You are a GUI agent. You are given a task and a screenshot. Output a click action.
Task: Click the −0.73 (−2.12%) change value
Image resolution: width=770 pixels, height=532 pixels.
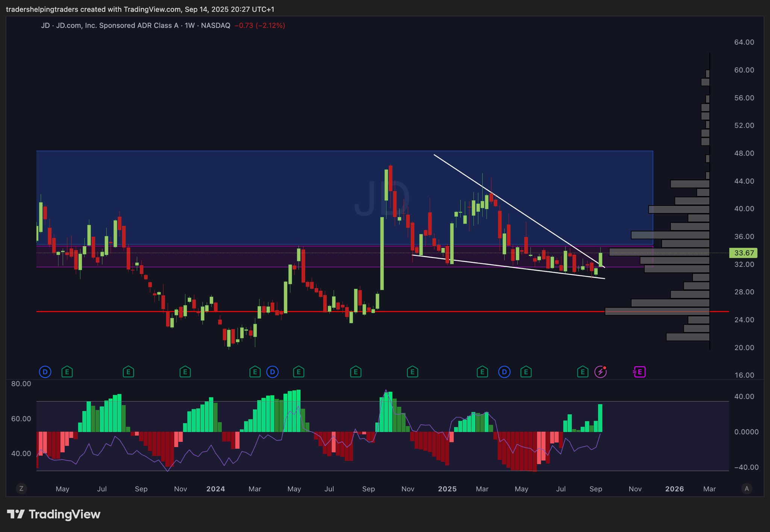click(x=259, y=26)
